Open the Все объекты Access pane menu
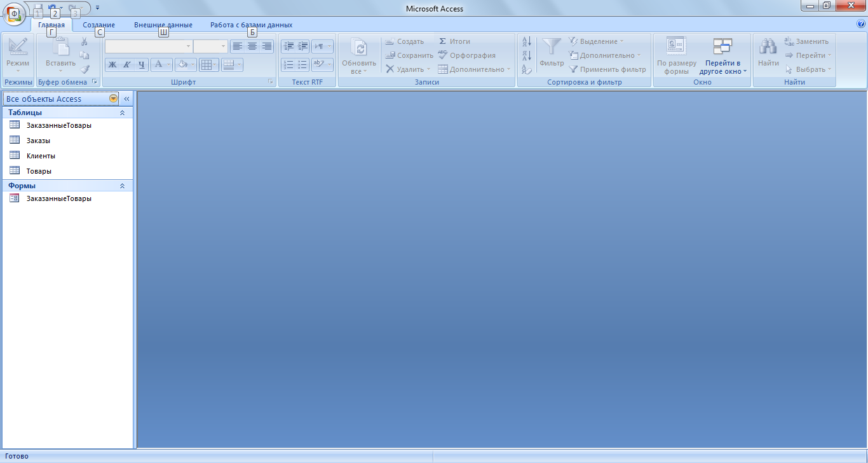Viewport: 868px width, 463px height. click(114, 99)
